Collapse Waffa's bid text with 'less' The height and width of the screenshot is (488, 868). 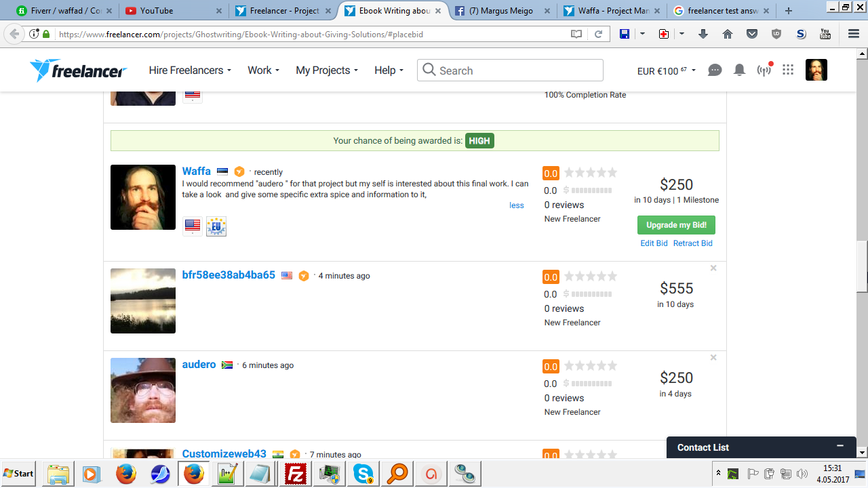point(517,205)
